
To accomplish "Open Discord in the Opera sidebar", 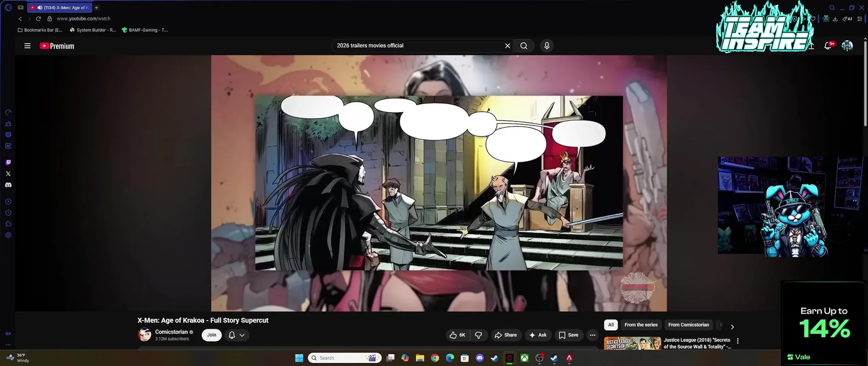I will (x=8, y=185).
